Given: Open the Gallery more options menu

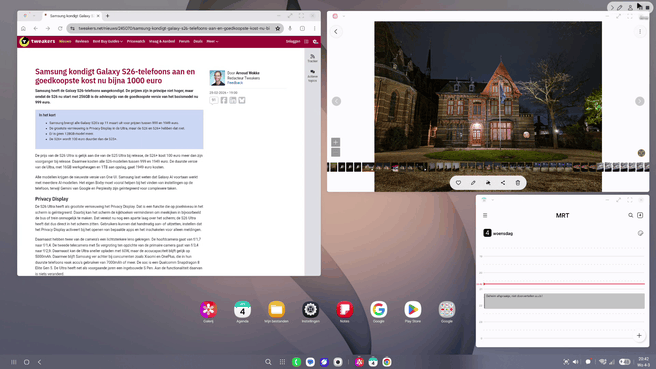Looking at the screenshot, I should (640, 31).
